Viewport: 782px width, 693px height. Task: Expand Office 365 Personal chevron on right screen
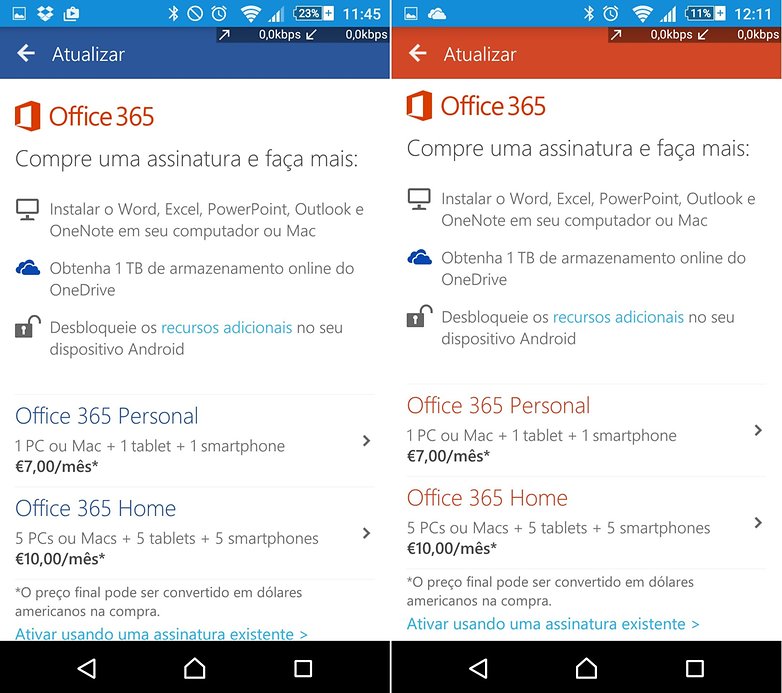[x=758, y=430]
